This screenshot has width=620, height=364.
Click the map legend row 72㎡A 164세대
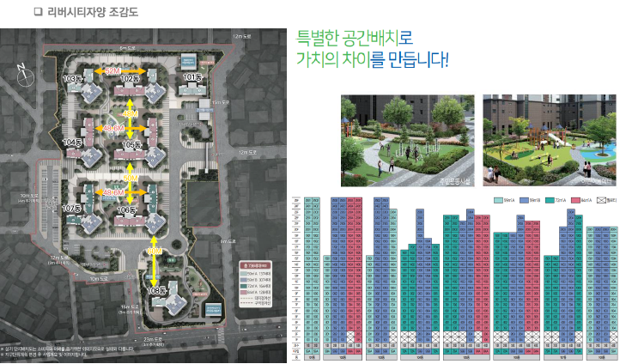tap(255, 286)
